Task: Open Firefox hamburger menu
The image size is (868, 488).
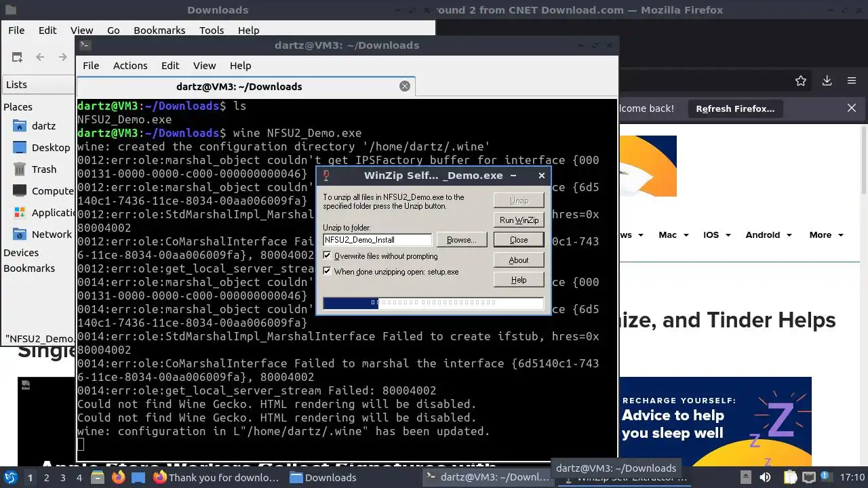Action: [852, 81]
